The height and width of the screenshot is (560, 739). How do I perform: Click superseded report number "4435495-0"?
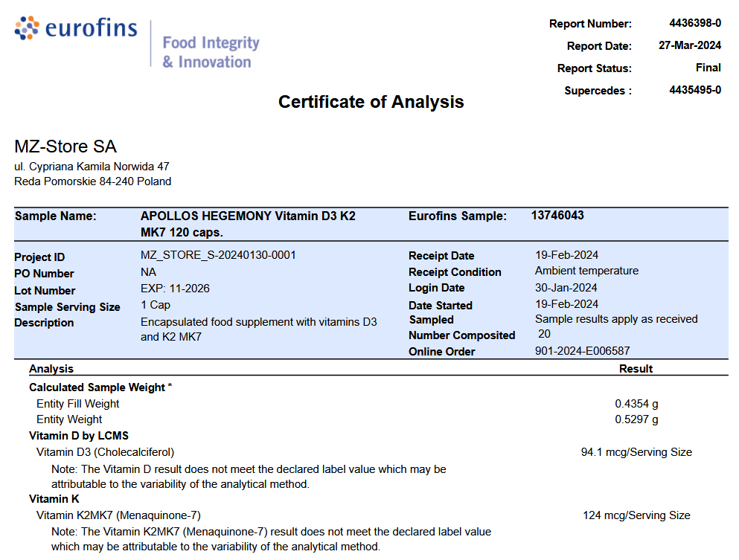tap(695, 90)
